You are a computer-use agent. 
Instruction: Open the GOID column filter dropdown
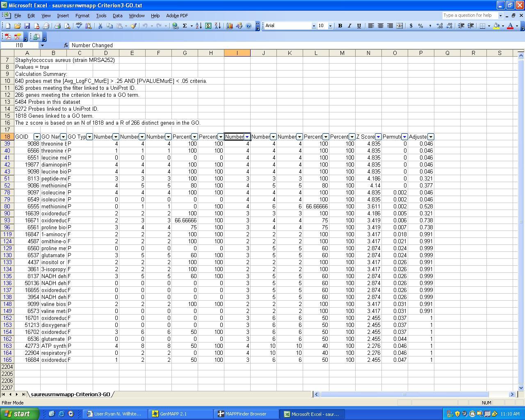pos(37,137)
